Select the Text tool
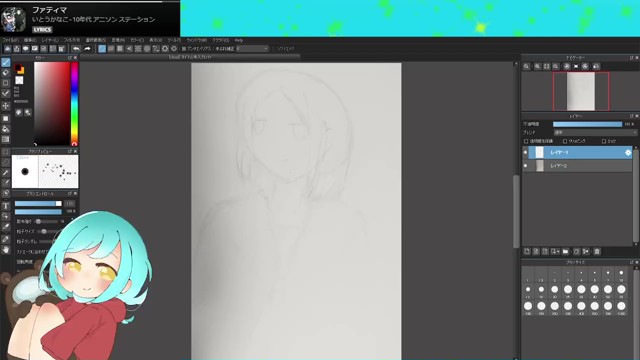The height and width of the screenshot is (360, 640). (6, 206)
